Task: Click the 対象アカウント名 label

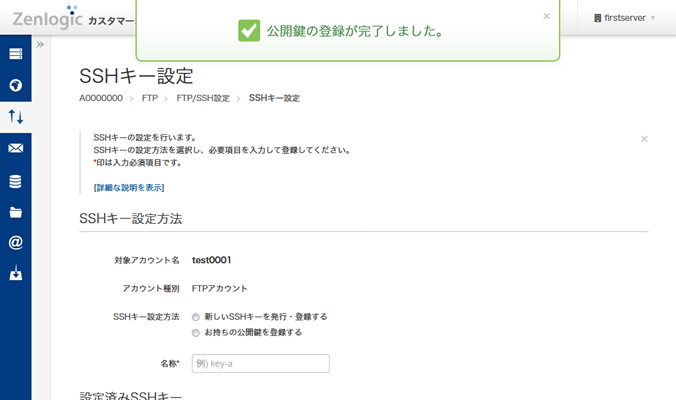Action: (147, 260)
